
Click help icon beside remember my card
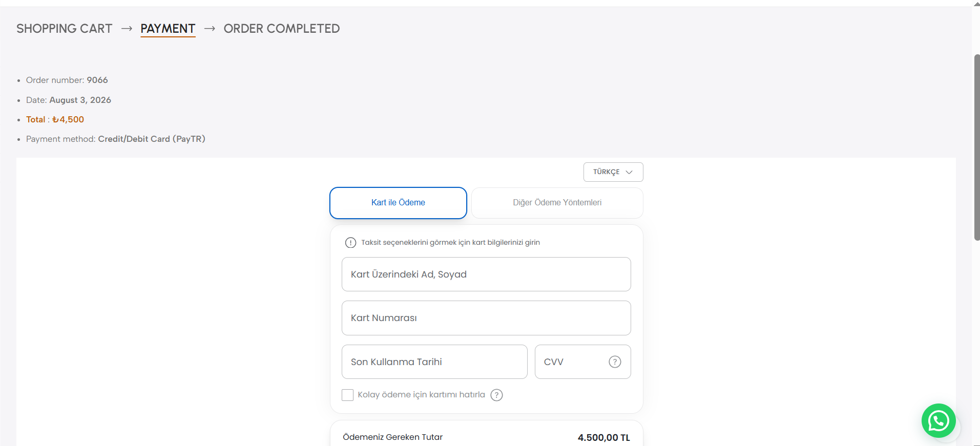click(x=496, y=395)
